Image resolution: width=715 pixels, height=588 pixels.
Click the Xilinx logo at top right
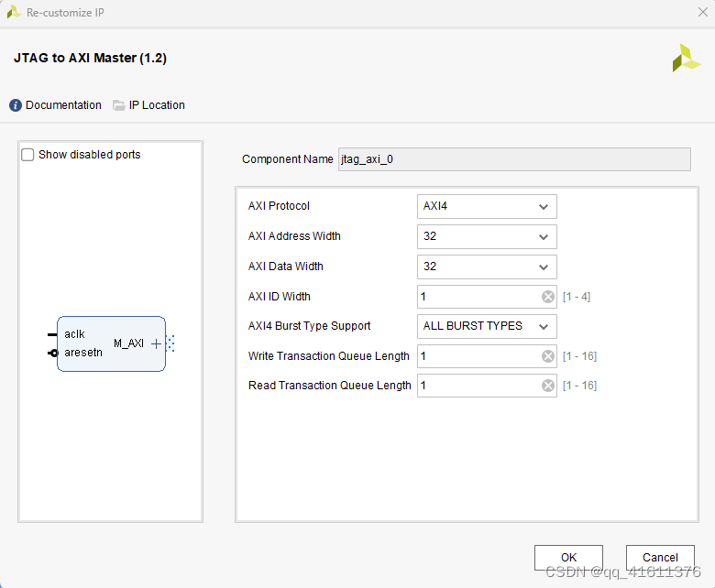(x=687, y=58)
